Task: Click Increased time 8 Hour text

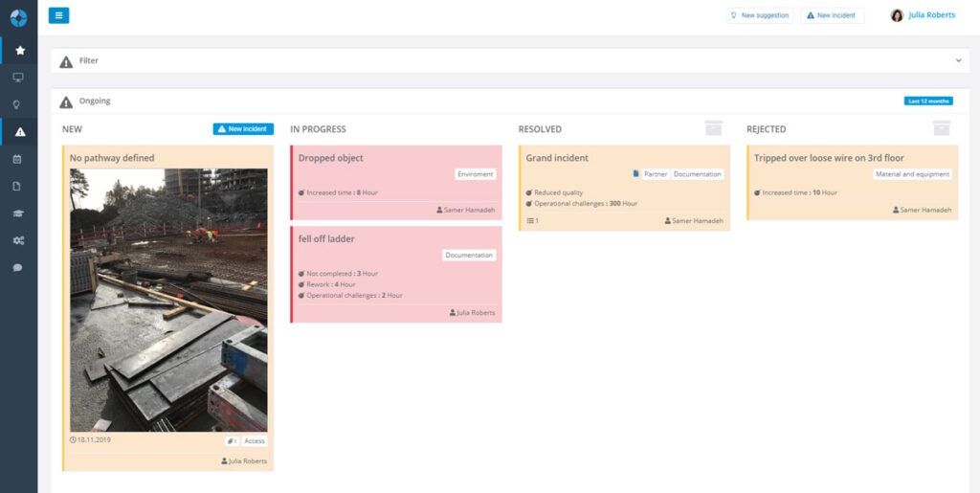Action: pos(338,192)
